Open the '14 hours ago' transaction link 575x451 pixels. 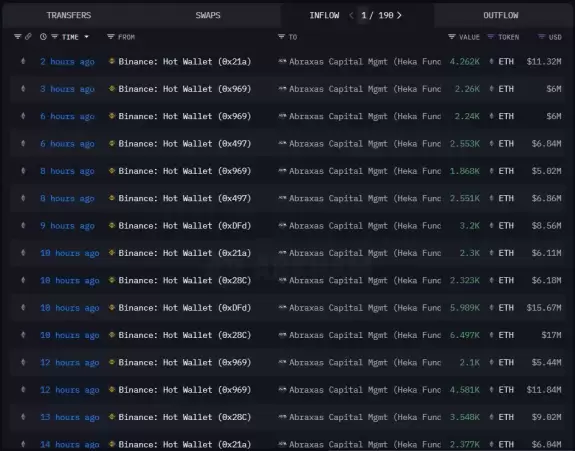[x=70, y=445]
